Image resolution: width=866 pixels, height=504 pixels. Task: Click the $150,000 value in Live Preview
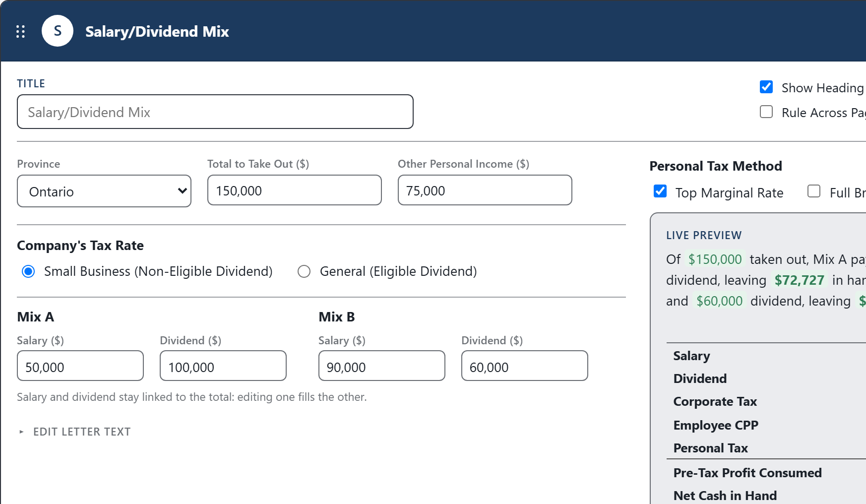tap(715, 259)
